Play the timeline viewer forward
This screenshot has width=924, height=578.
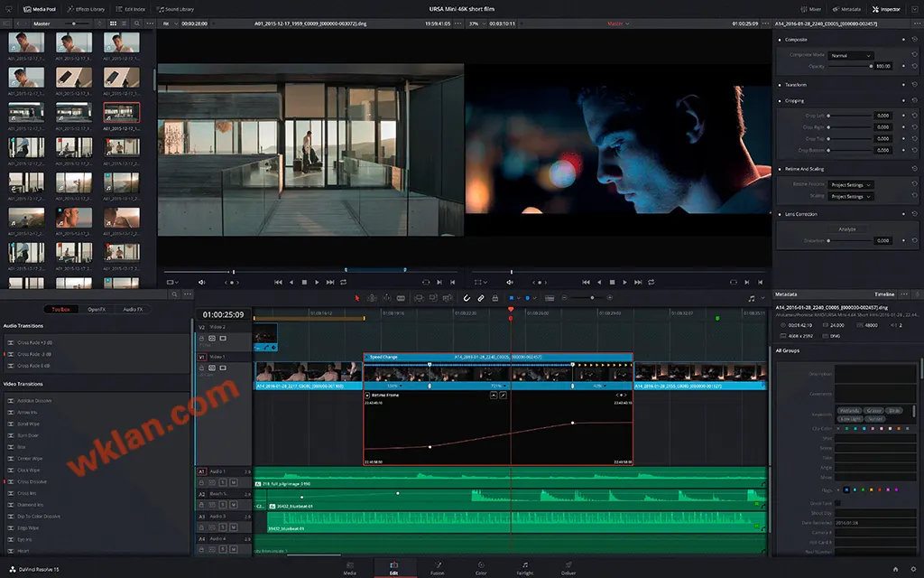pyautogui.click(x=624, y=282)
